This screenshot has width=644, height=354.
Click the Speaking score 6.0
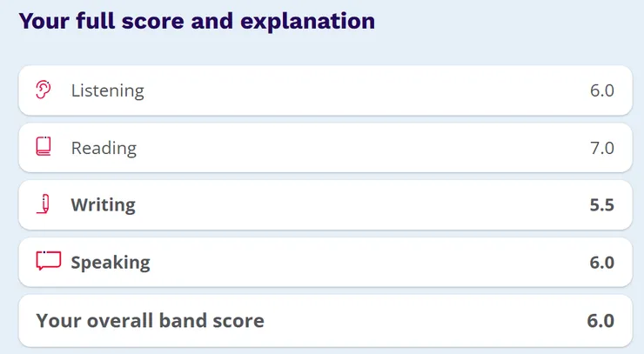601,262
